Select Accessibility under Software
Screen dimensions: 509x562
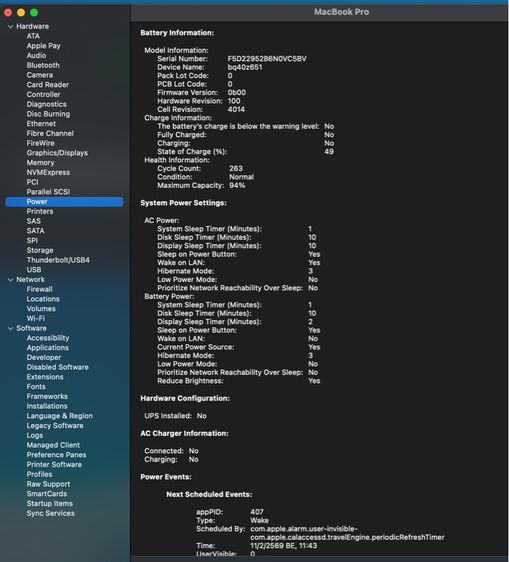click(x=48, y=338)
